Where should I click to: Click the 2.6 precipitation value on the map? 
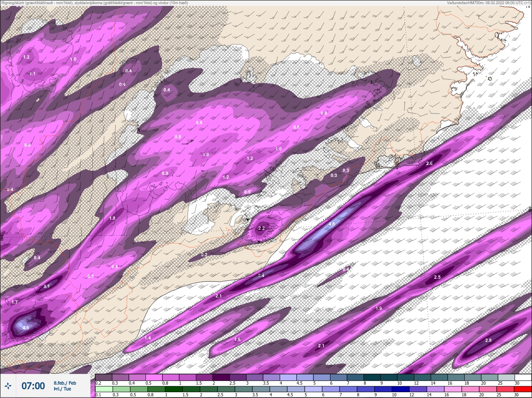(430, 164)
